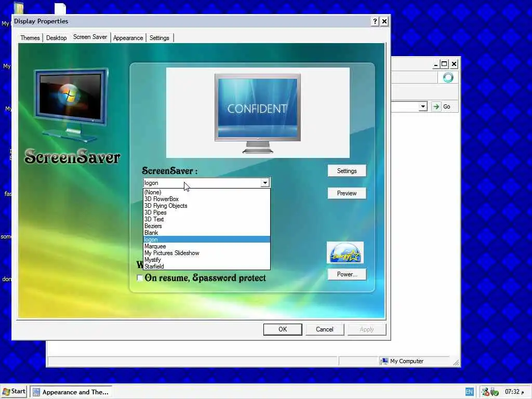Click the folder icon on the desktop
The width and height of the screenshot is (532, 399).
coord(19,8)
